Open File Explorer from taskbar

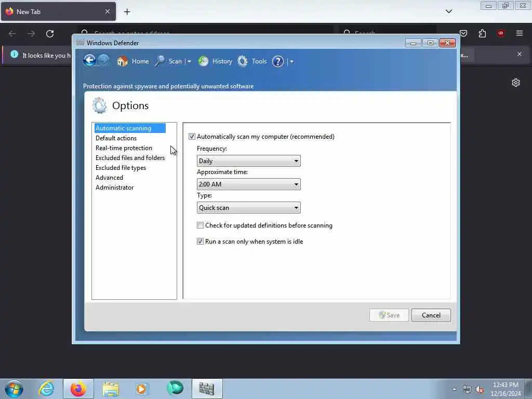[x=111, y=389]
